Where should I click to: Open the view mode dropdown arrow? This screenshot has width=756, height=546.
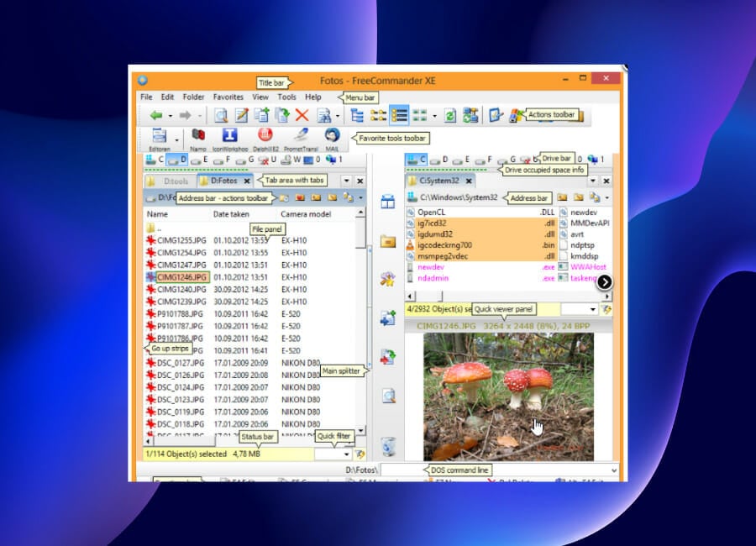434,116
